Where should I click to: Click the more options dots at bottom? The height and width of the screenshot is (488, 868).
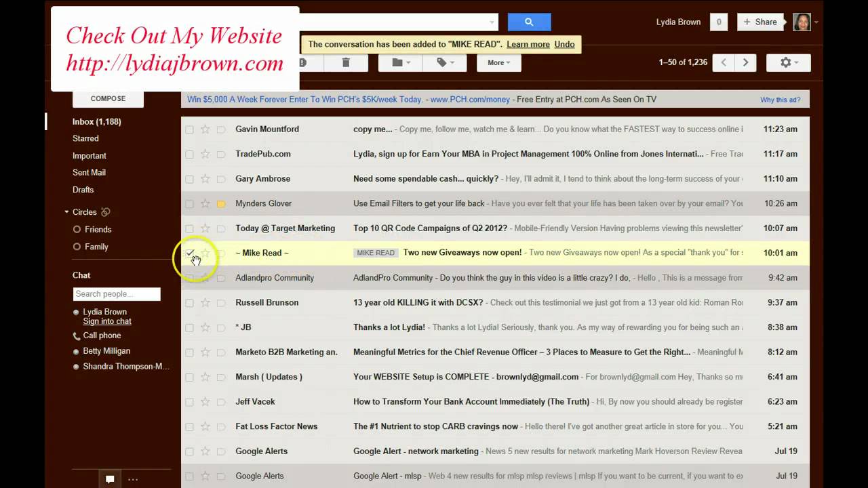point(133,479)
